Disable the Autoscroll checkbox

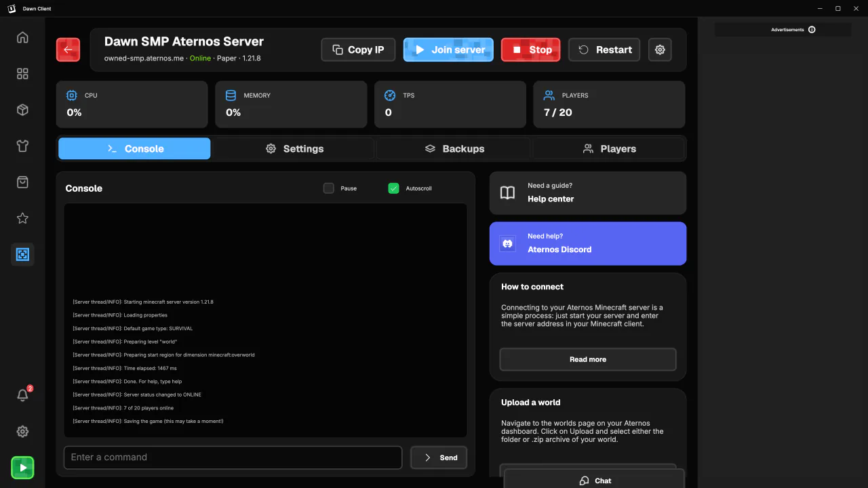pyautogui.click(x=393, y=188)
